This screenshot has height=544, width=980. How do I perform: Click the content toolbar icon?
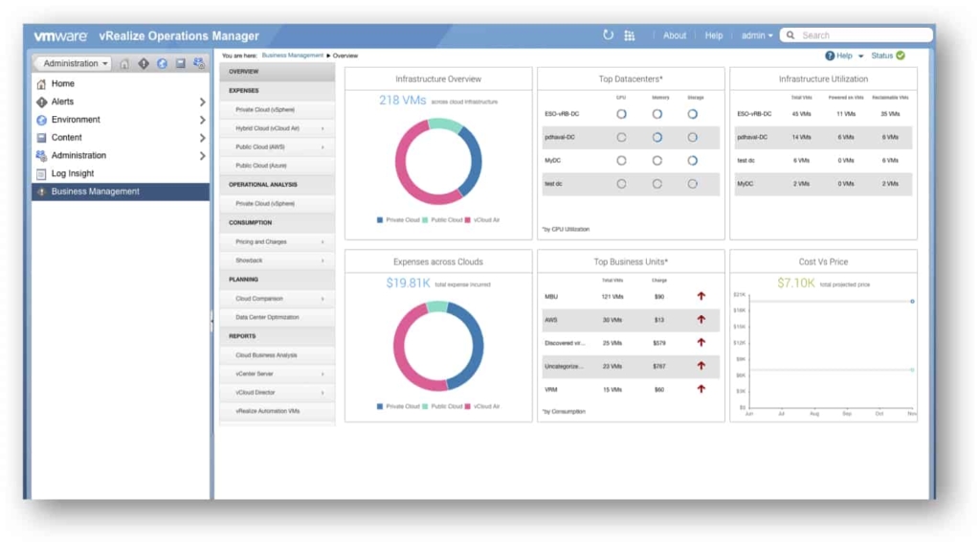click(x=181, y=64)
